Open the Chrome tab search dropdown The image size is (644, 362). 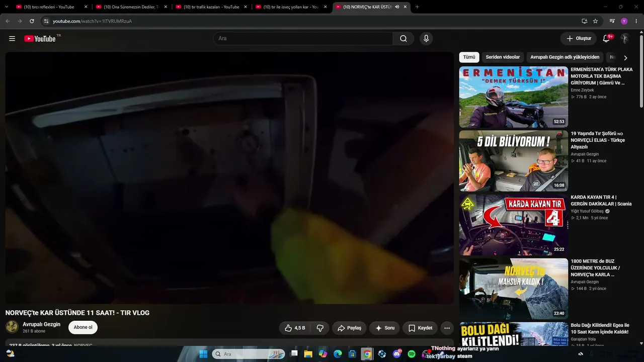pyautogui.click(x=7, y=7)
